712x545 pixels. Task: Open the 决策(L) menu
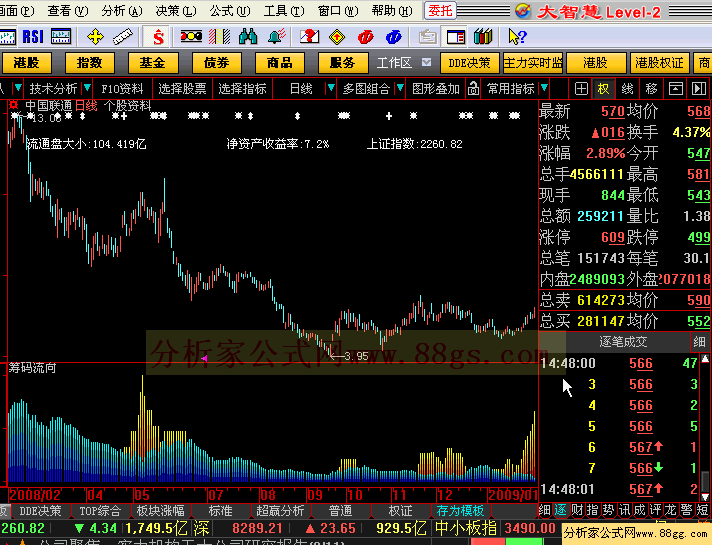pyautogui.click(x=176, y=10)
